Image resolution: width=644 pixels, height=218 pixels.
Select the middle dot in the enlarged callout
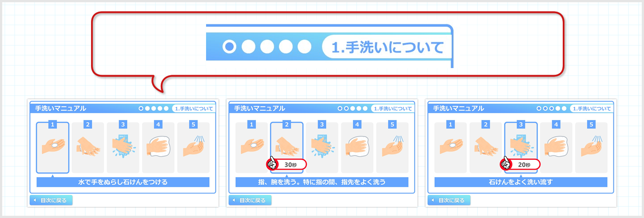(x=267, y=46)
